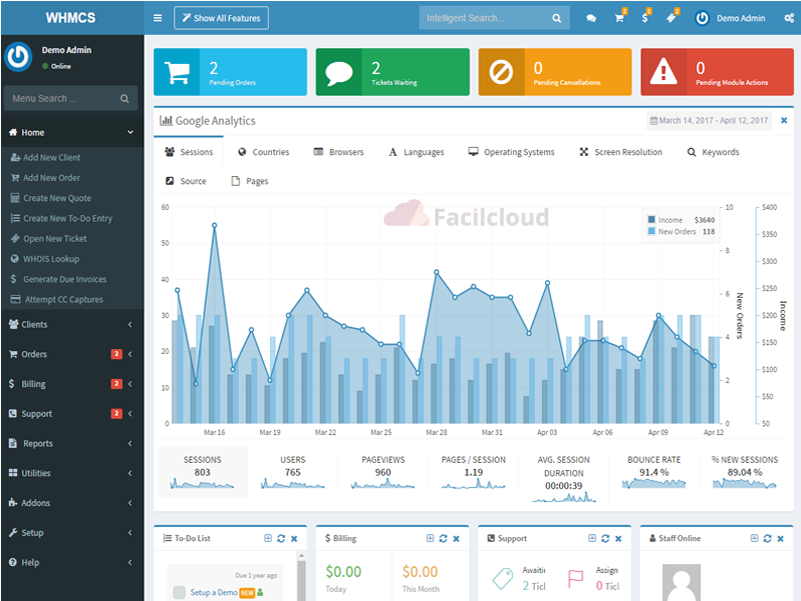
Task: Switch to the Browsers analytics tab
Action: [338, 152]
